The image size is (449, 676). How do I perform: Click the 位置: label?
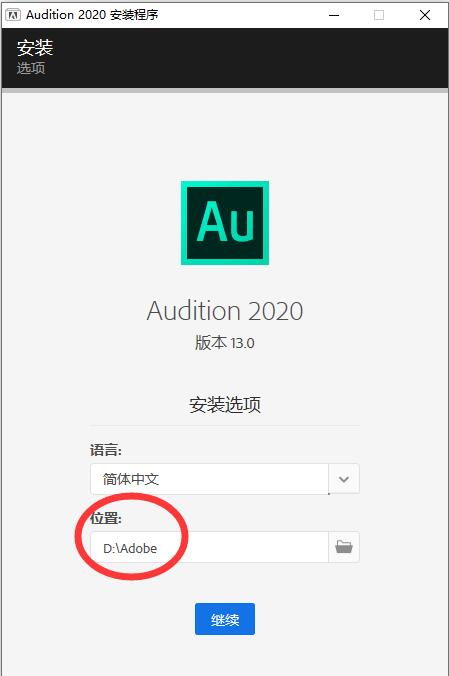(x=106, y=518)
